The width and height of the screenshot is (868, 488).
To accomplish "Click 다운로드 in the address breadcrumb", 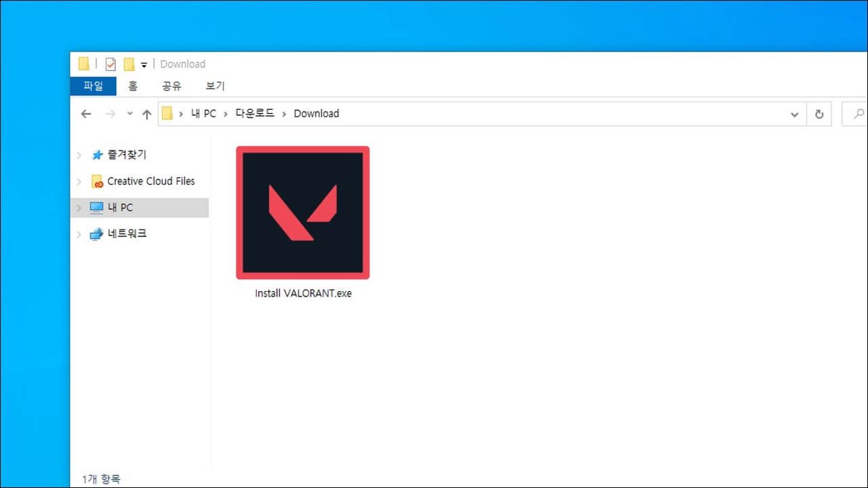I will pyautogui.click(x=255, y=114).
